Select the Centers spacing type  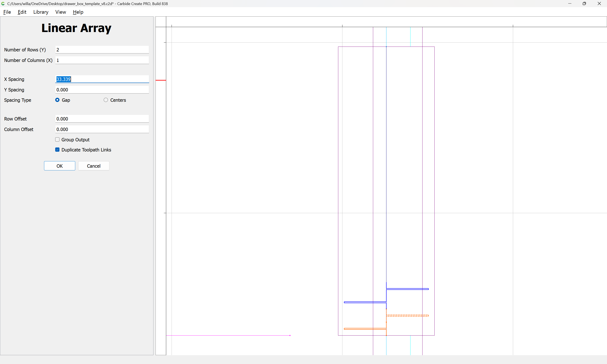[106, 100]
